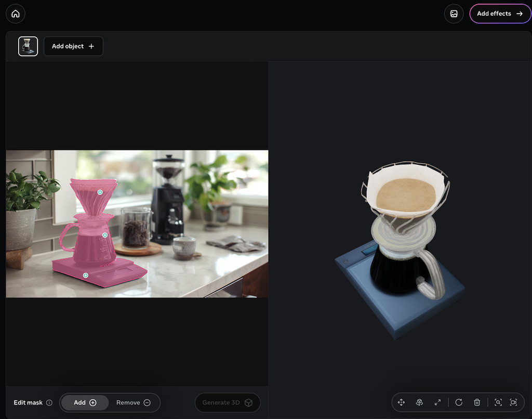Switch mask editing to Add mode
The height and width of the screenshot is (419, 532).
click(x=84, y=402)
